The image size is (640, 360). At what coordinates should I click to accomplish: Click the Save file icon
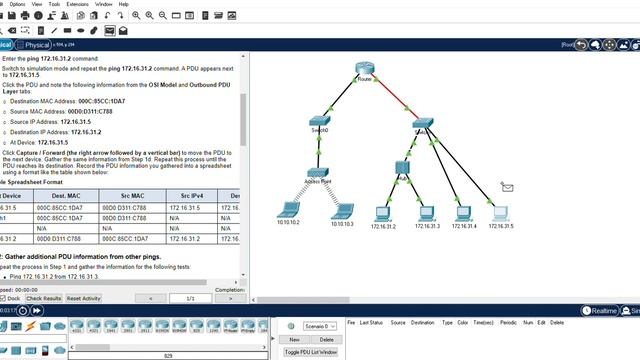(x=12, y=16)
